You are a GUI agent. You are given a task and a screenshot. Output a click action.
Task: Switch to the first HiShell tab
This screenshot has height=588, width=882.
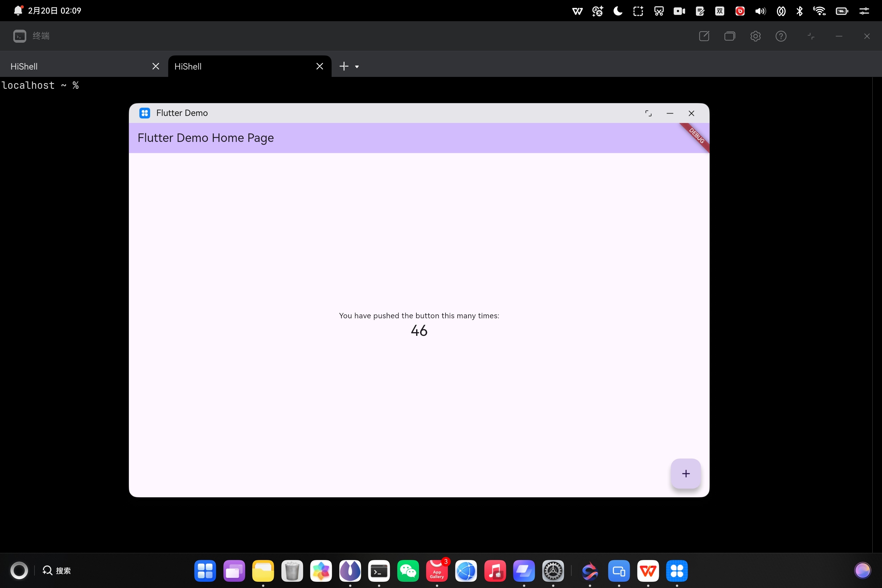[75, 66]
